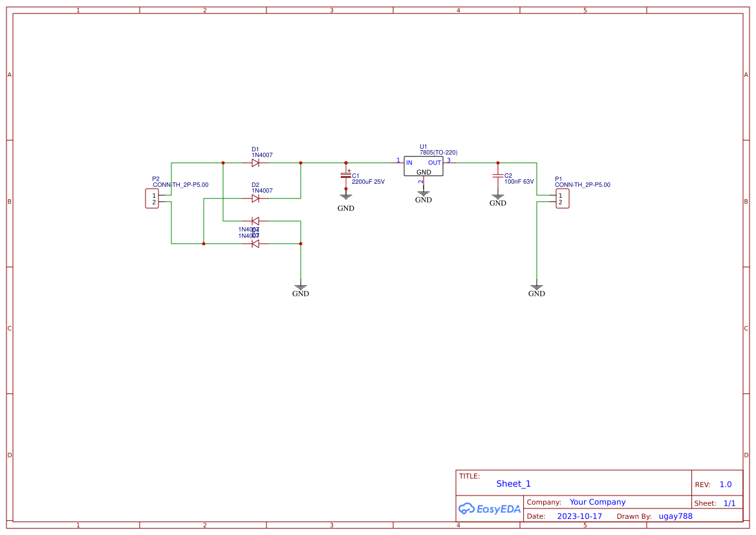Screen dimensions: 756x535
Task: Click the REV 1.0 value
Action: point(724,484)
